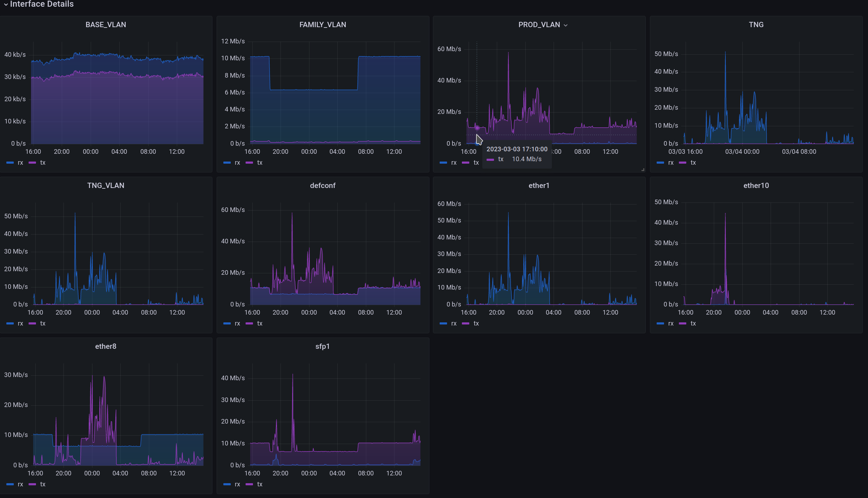Click rx color swatch in ether10 legend
The width and height of the screenshot is (868, 498).
[x=660, y=323]
